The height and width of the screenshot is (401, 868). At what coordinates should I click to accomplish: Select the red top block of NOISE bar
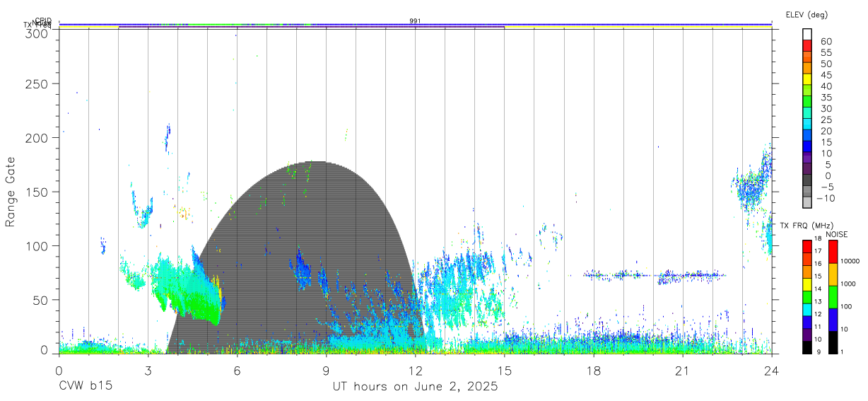coord(833,252)
